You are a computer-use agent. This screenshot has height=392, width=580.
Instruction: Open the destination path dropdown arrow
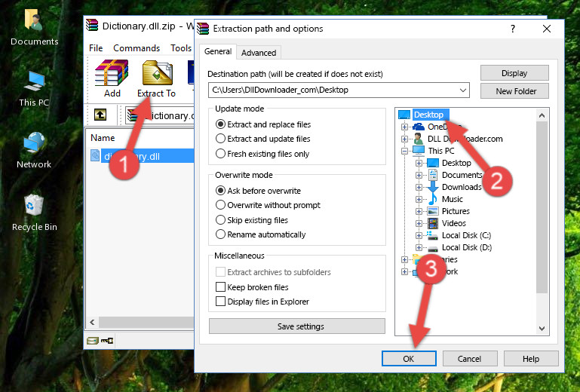(463, 90)
